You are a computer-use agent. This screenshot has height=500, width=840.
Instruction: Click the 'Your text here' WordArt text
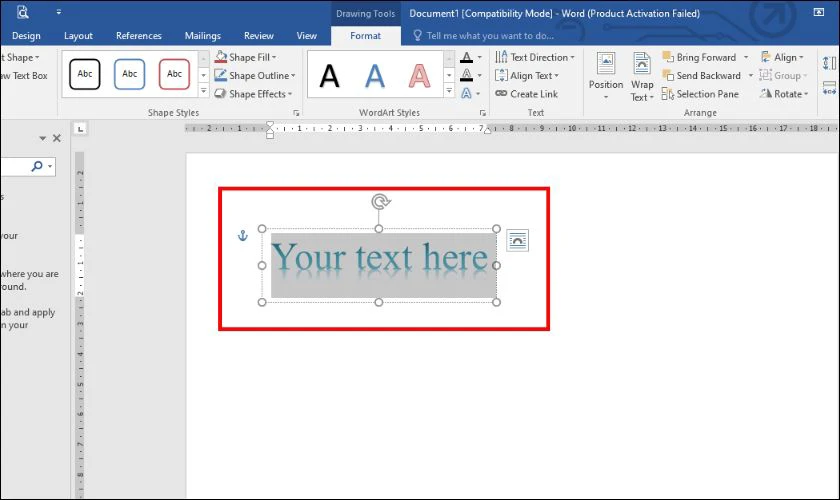380,258
